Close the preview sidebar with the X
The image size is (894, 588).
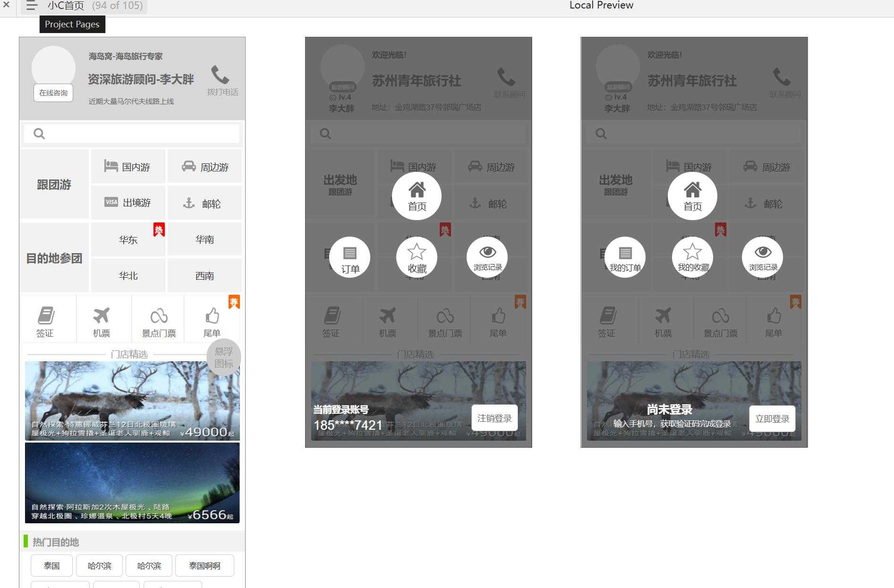[x=7, y=5]
